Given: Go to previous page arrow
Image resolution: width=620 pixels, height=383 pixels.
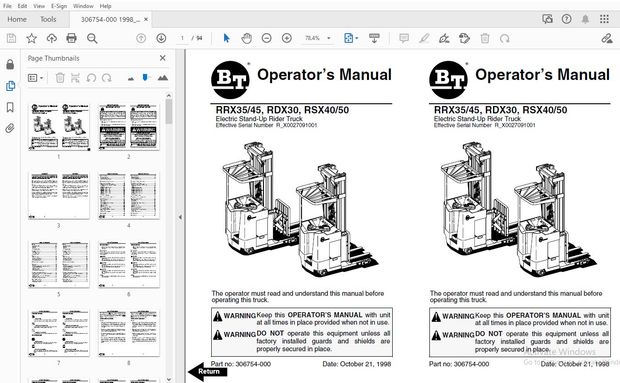Looking at the screenshot, I should tap(141, 38).
